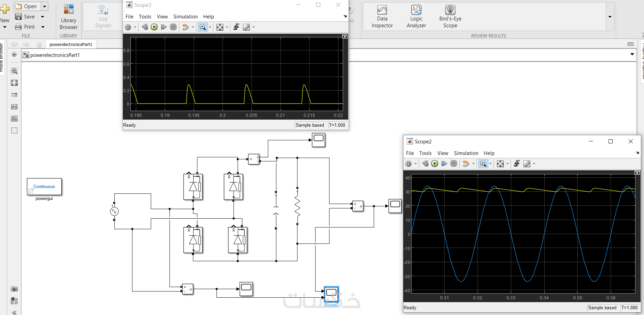Select the powerelectronicsPart1 model tab
Screen dimensions: 644x315
coord(71,44)
